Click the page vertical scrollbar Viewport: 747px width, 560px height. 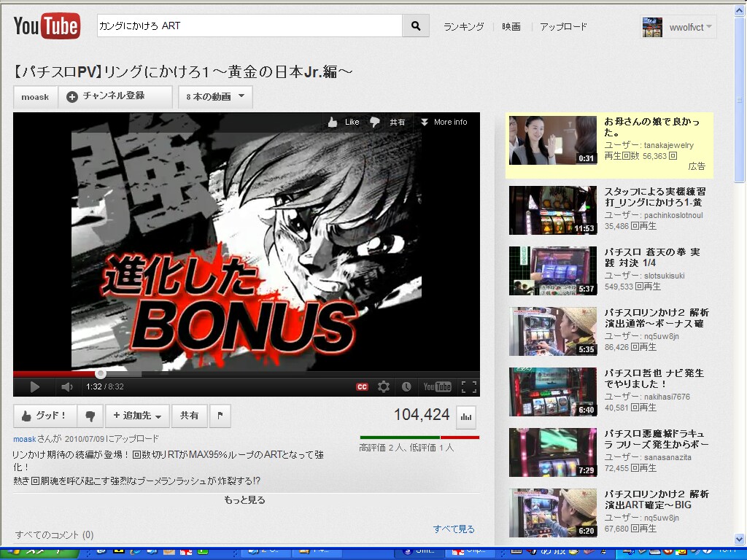pyautogui.click(x=740, y=98)
